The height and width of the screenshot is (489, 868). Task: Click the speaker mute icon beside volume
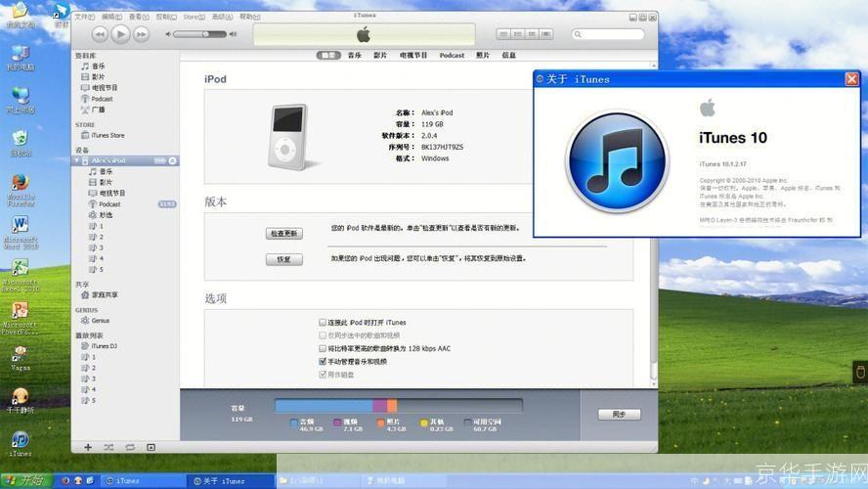[x=168, y=34]
